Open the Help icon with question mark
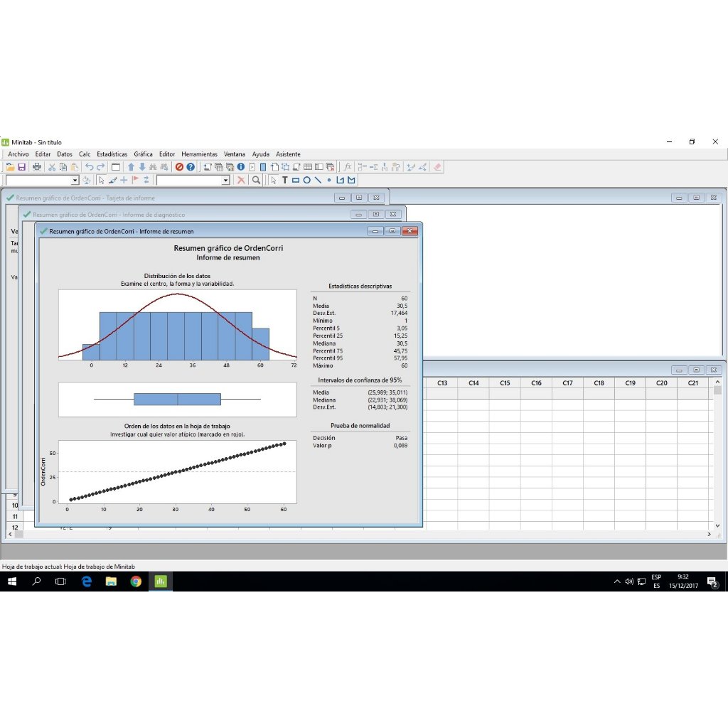728x728 pixels. click(x=191, y=166)
